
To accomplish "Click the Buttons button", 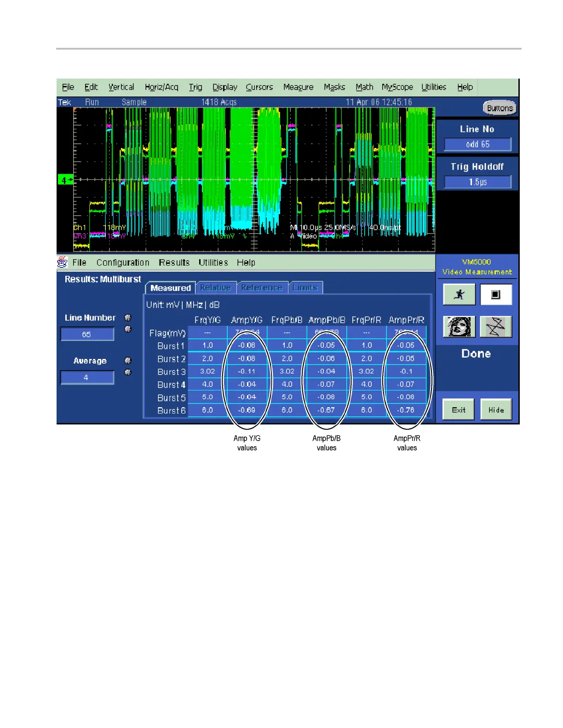I will pyautogui.click(x=500, y=108).
